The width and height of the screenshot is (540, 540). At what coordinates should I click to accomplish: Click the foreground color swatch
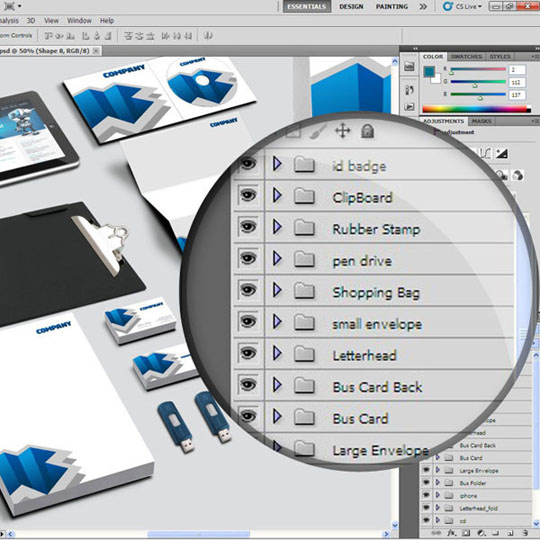[429, 71]
